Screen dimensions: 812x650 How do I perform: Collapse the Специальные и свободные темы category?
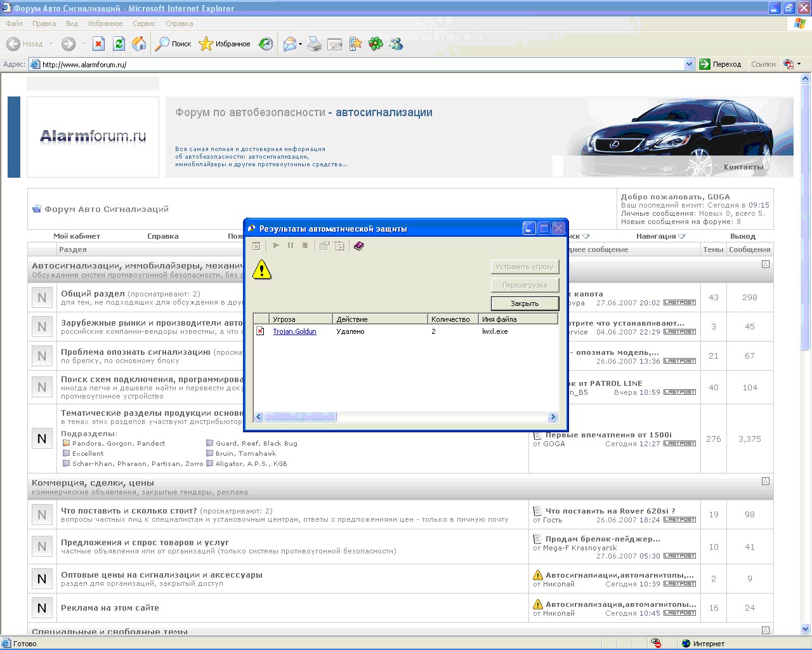point(766,630)
